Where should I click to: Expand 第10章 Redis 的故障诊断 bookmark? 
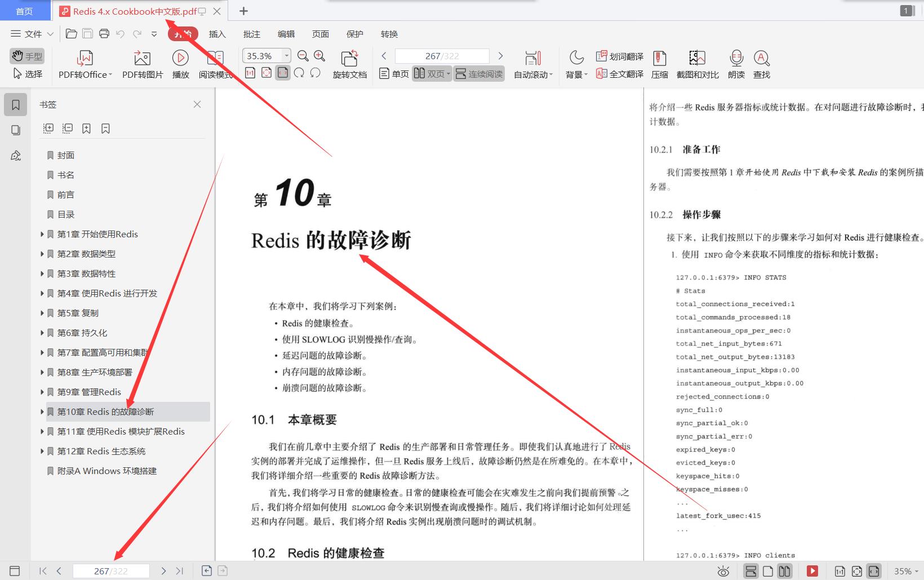click(42, 411)
